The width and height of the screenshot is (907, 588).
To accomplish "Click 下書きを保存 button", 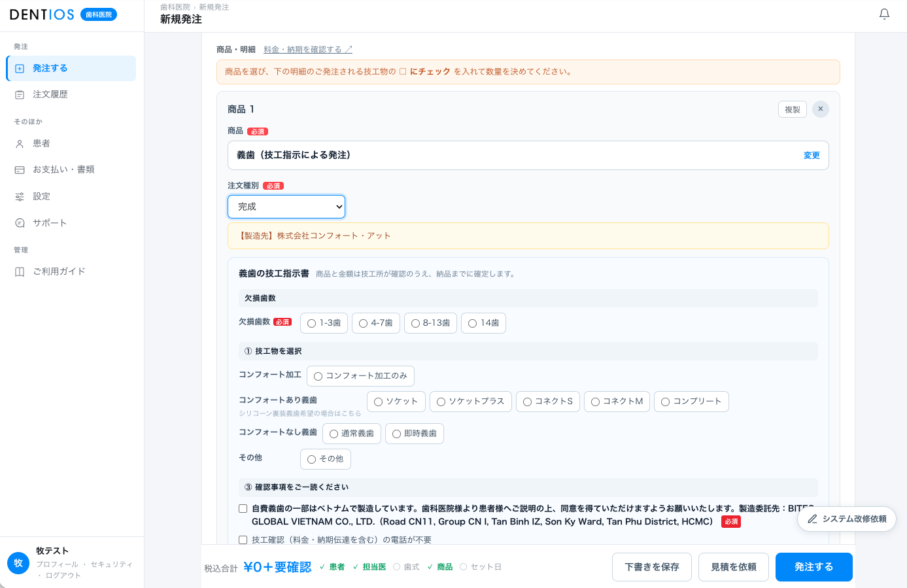I will (x=652, y=567).
